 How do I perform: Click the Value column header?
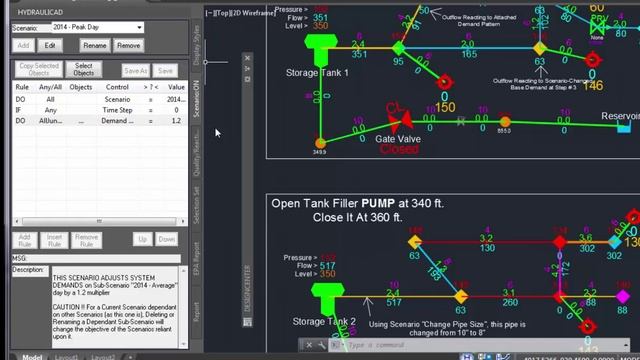(x=176, y=87)
